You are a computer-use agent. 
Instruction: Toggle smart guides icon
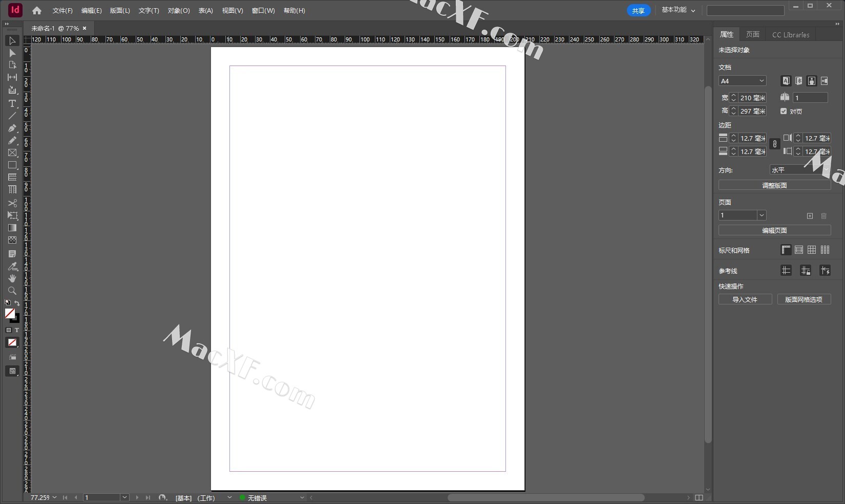pyautogui.click(x=825, y=270)
